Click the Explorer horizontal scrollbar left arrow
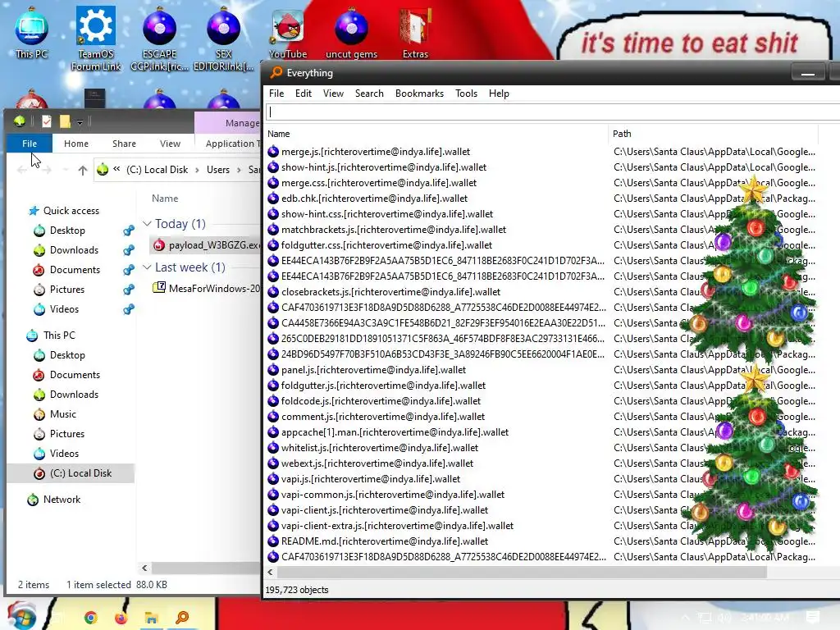This screenshot has width=840, height=630. 144,568
